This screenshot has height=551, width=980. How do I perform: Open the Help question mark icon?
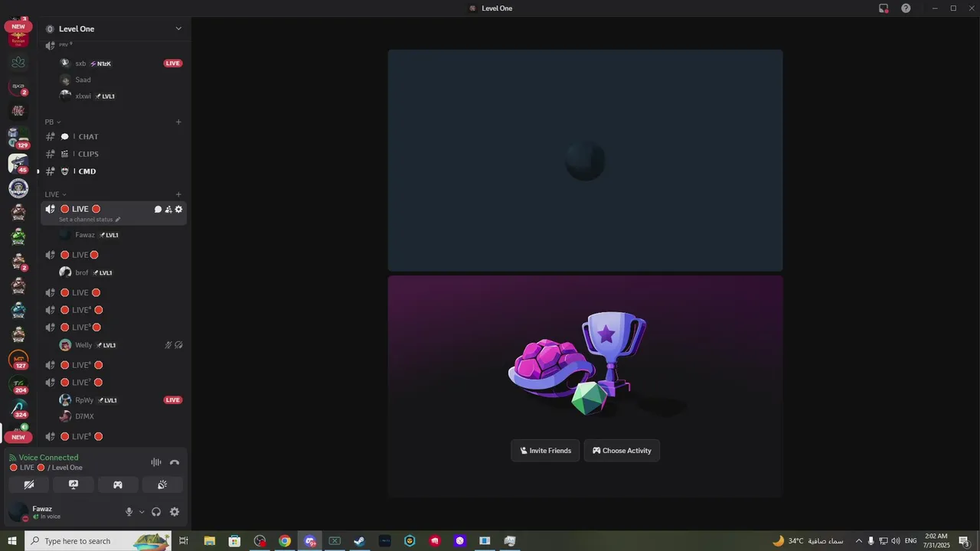coord(906,8)
